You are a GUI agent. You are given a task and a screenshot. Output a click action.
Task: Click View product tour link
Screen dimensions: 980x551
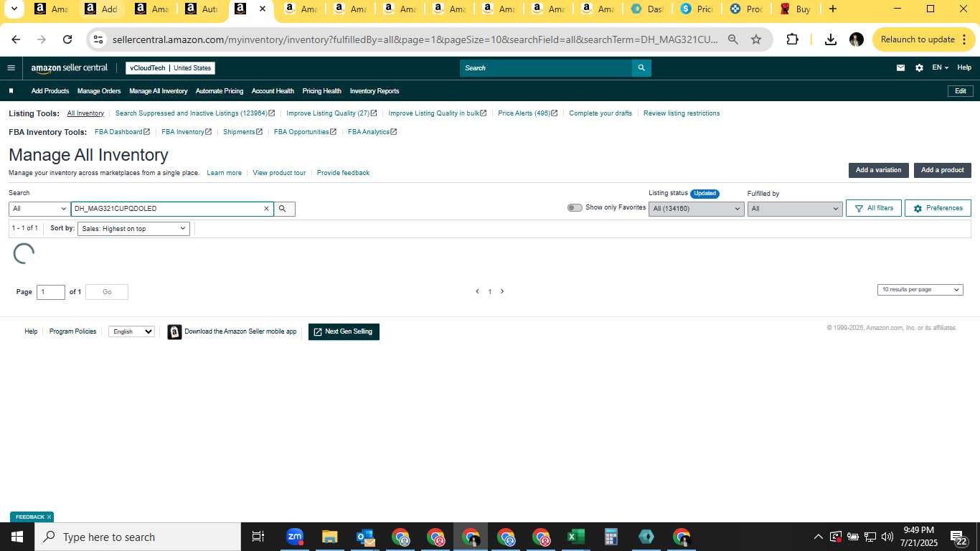279,173
